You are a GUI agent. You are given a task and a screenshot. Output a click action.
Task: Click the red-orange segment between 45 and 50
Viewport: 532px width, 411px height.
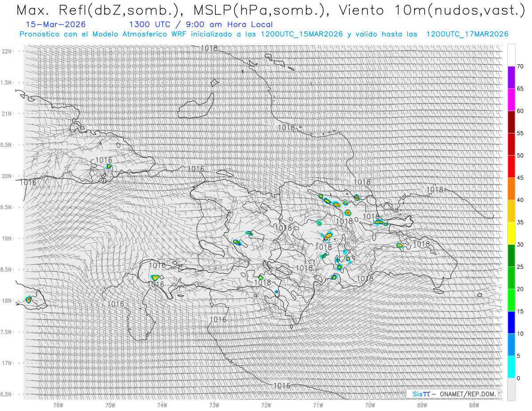tap(511, 167)
